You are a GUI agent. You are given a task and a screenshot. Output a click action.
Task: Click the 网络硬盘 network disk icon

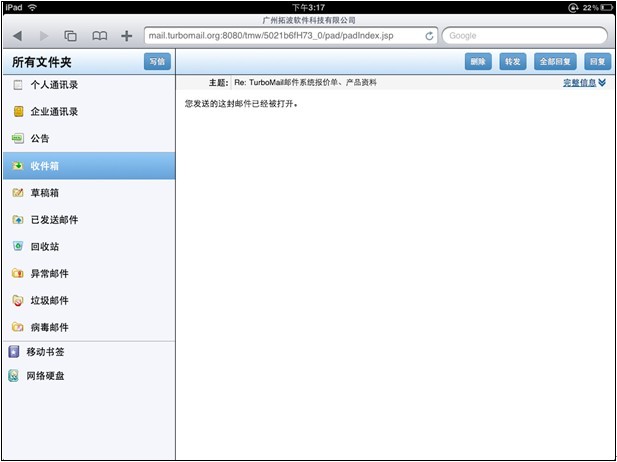(13, 376)
